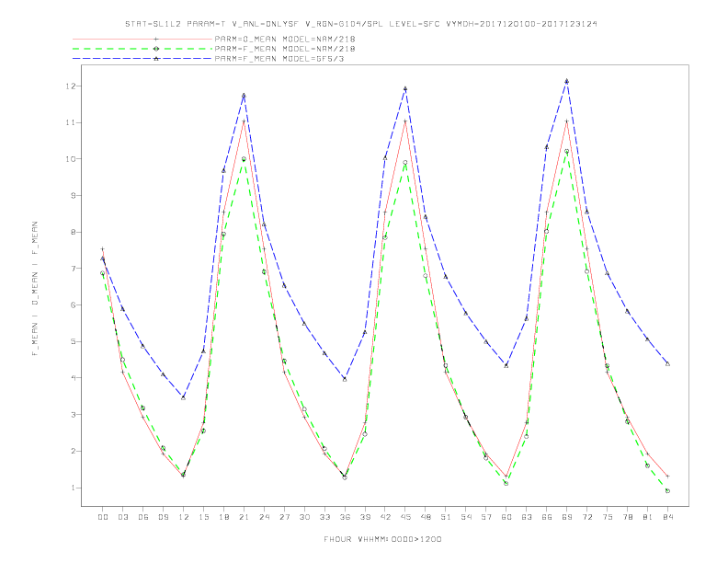Viewport: 728px width, 563px height.
Task: Click x-axis tick label 72
Action: [586, 517]
